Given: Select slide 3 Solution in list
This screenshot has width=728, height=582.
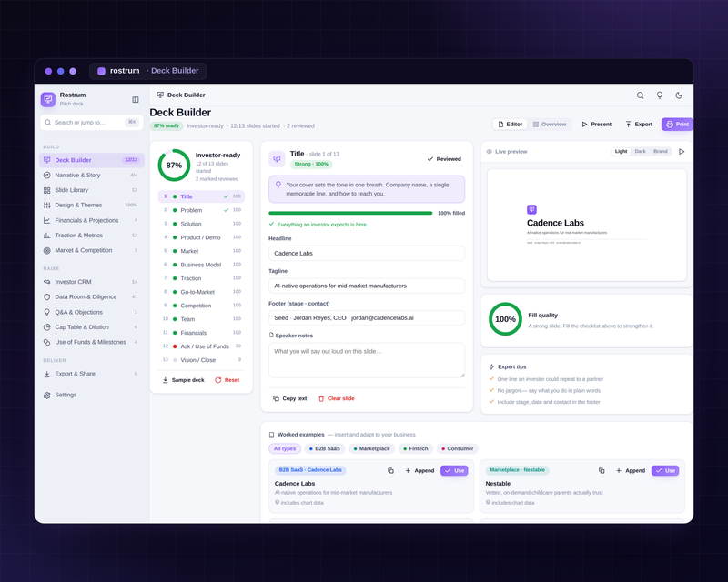Looking at the screenshot, I should 201,224.
